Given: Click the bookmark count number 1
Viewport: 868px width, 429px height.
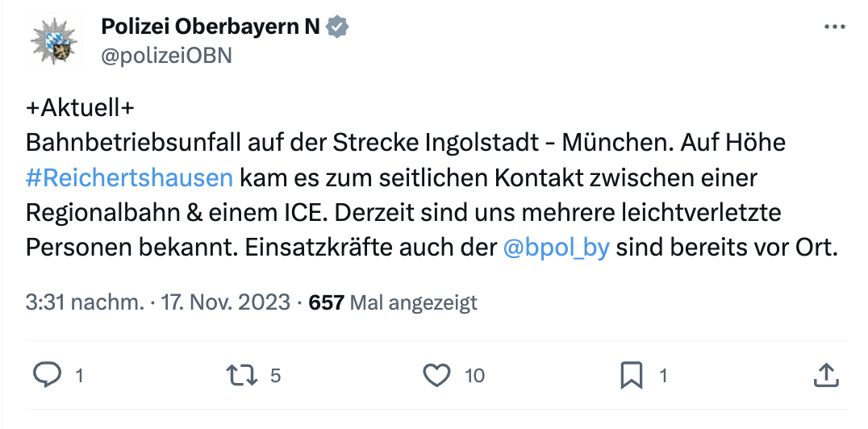Looking at the screenshot, I should 663,375.
